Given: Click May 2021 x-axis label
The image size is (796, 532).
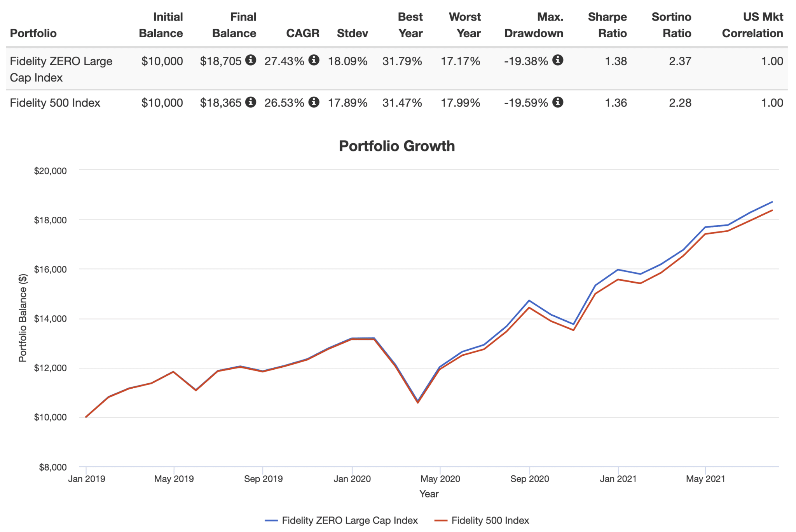Looking at the screenshot, I should click(706, 479).
